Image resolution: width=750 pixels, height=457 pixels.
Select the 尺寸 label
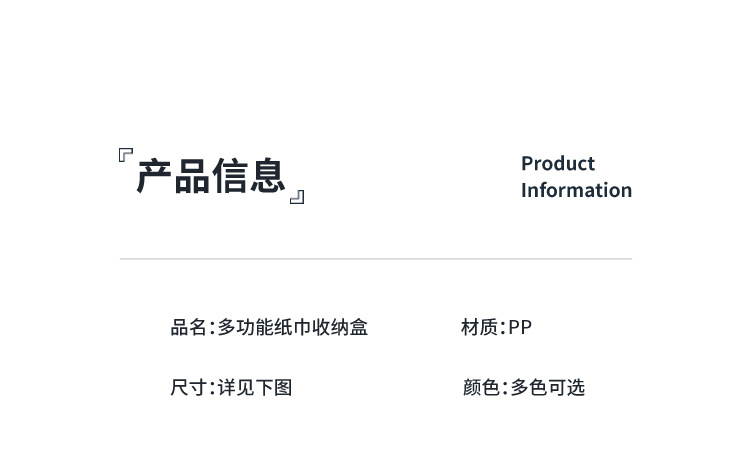(x=188, y=387)
